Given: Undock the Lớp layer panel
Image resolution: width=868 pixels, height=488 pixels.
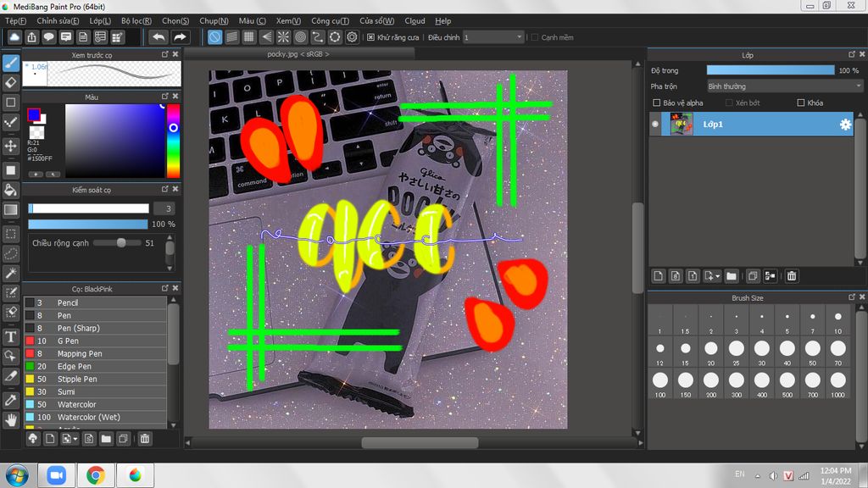Looking at the screenshot, I should [x=852, y=54].
